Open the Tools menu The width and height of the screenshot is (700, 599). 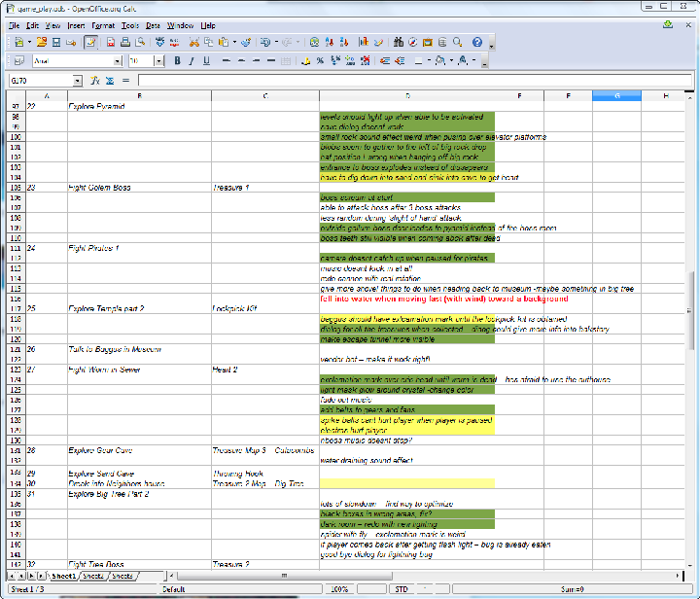(130, 26)
